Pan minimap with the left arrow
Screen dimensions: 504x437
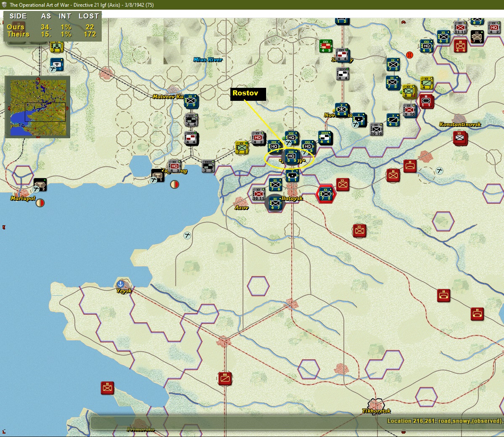(x=9, y=108)
